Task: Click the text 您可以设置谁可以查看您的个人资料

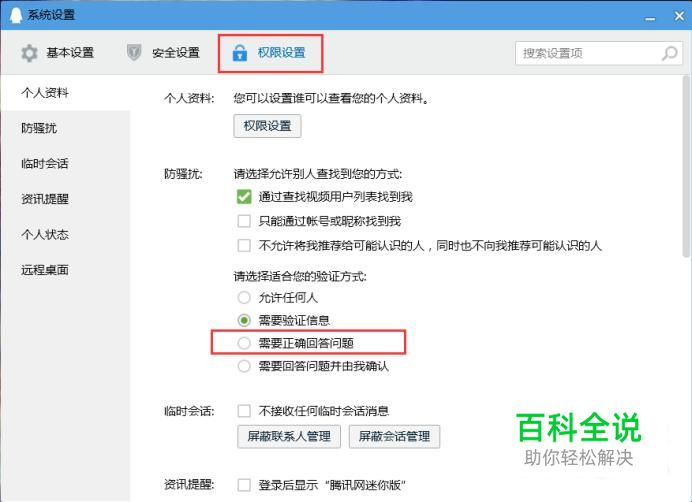Action: pos(331,98)
